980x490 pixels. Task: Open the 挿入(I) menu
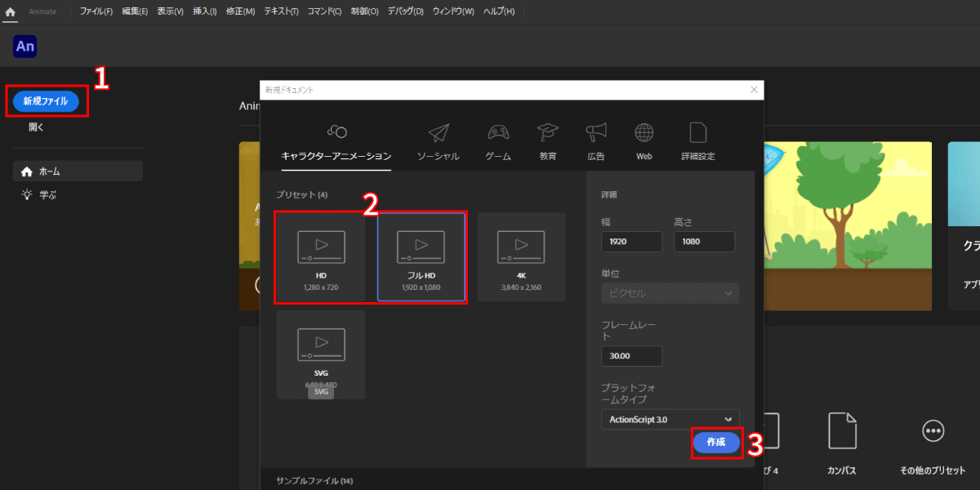205,11
